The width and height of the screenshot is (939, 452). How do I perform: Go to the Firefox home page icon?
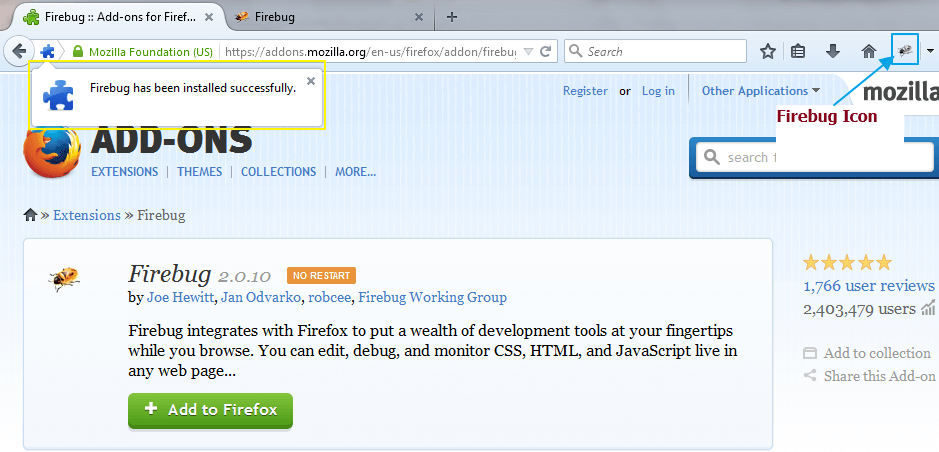coord(868,52)
